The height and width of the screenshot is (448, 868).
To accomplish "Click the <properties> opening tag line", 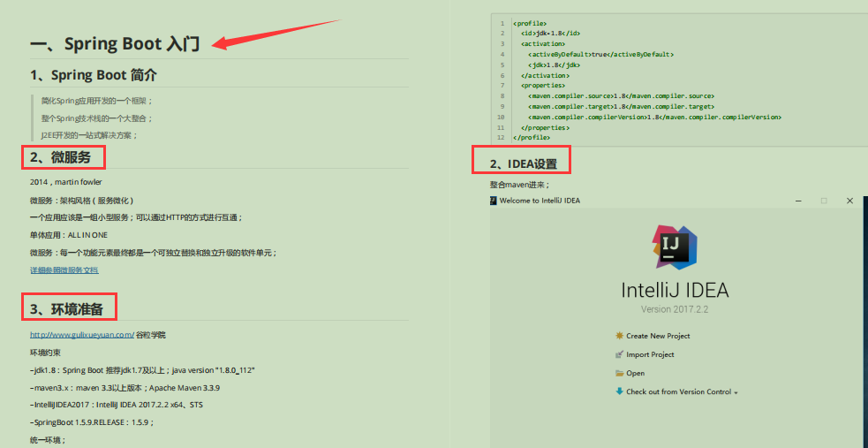I will 543,86.
